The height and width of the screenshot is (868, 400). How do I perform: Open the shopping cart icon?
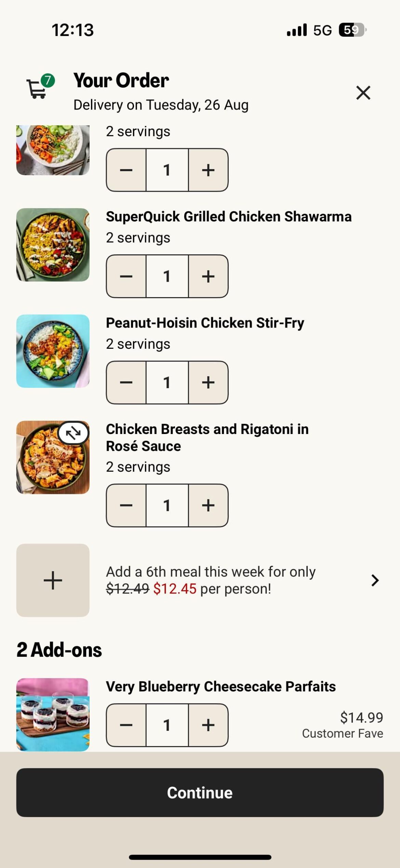tap(37, 88)
